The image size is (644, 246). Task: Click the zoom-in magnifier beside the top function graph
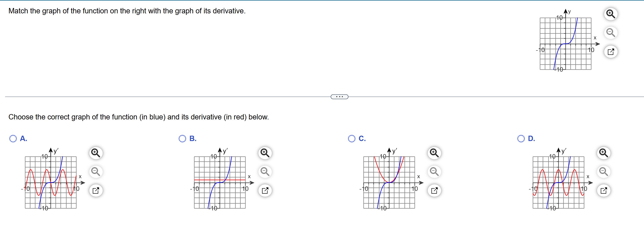611,14
